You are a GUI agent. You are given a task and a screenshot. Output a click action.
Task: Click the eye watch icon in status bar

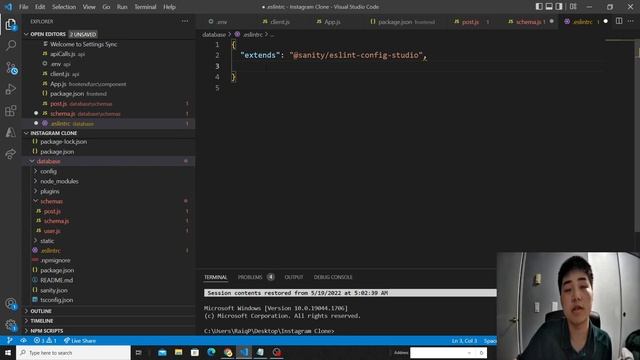coord(23,340)
